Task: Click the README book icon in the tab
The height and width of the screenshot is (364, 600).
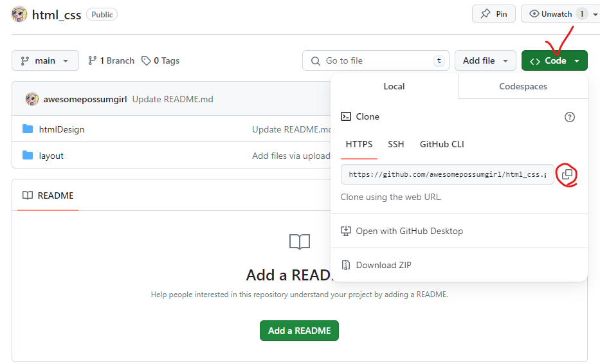Action: point(28,196)
